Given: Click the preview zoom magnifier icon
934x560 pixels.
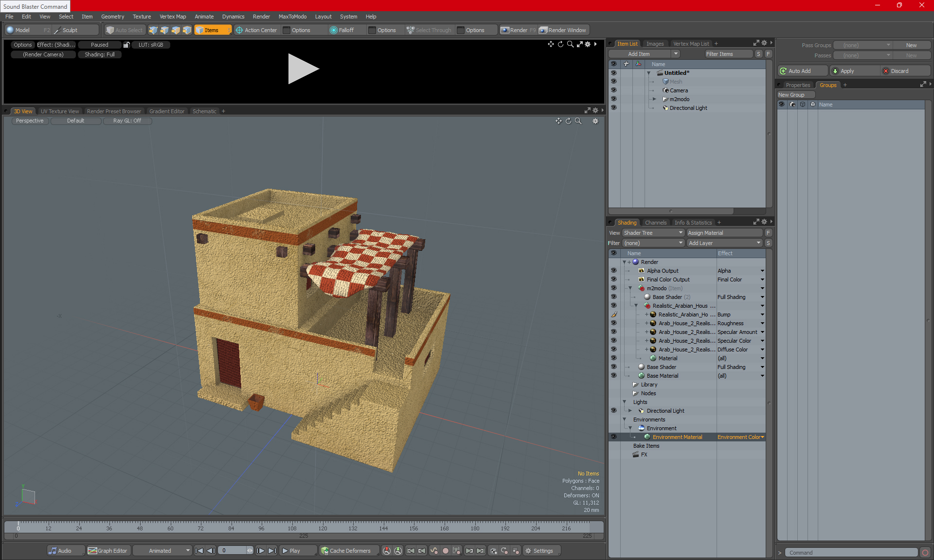Looking at the screenshot, I should [570, 44].
